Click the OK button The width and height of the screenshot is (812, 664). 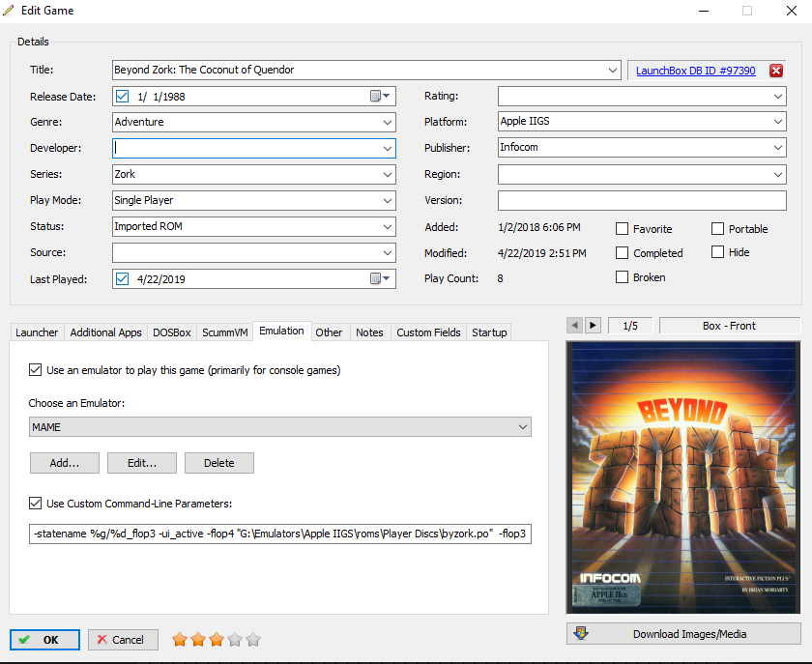coord(45,640)
